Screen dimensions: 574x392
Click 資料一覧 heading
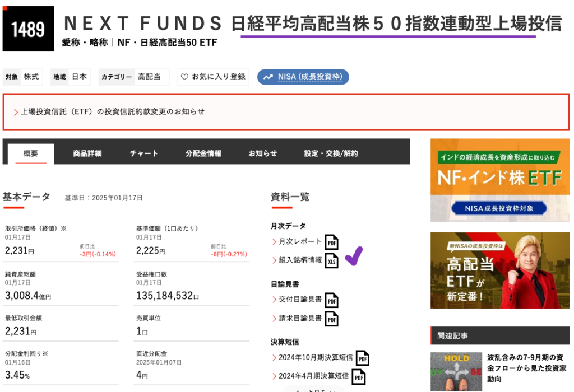pos(290,197)
